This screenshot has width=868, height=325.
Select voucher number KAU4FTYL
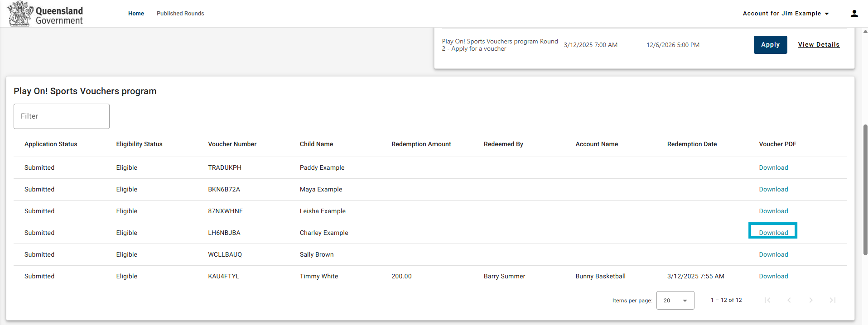click(223, 276)
